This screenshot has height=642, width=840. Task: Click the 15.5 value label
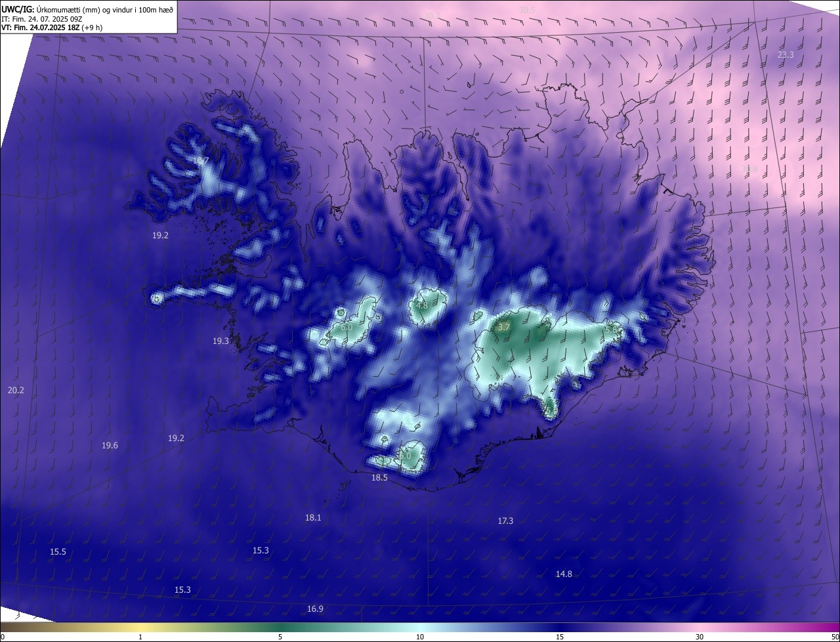[x=58, y=552]
